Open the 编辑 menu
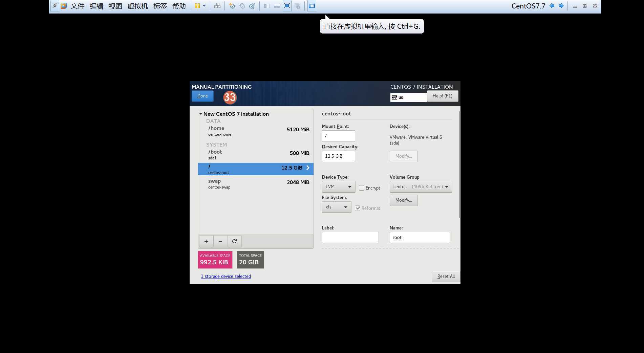The height and width of the screenshot is (353, 644). tap(96, 6)
